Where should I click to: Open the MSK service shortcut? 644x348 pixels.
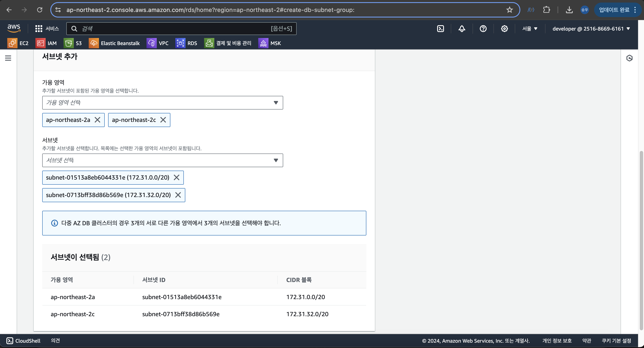(x=270, y=43)
